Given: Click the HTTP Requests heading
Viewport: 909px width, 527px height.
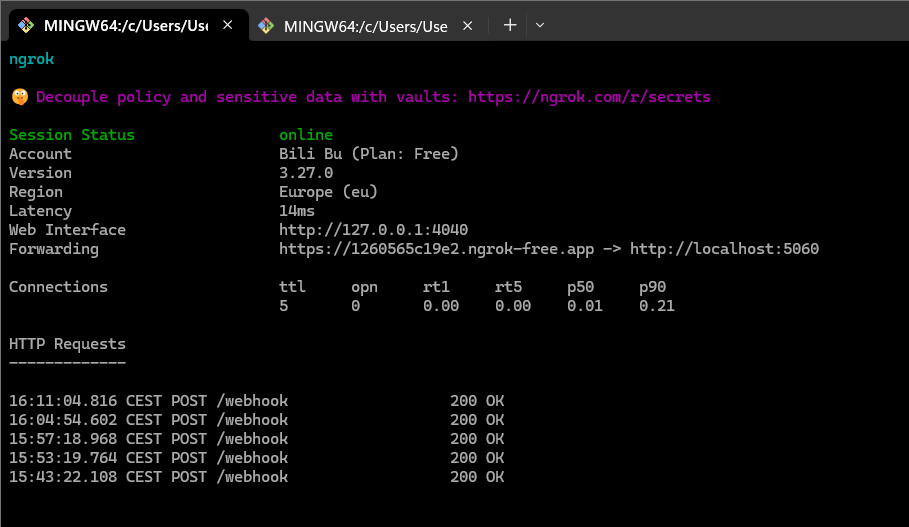Looking at the screenshot, I should tap(67, 344).
